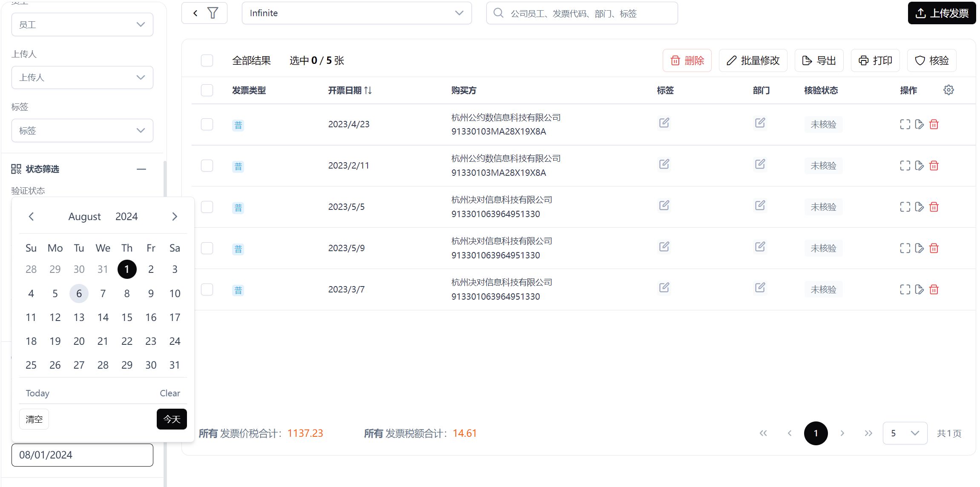This screenshot has height=487, width=980.
Task: Click the 批量修改 batch edit button
Action: pos(753,60)
